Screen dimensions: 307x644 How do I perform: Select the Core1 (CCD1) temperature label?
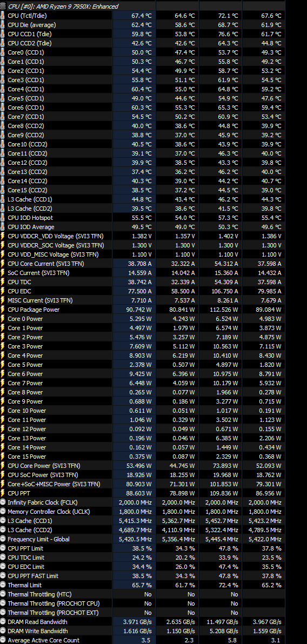(x=26, y=62)
